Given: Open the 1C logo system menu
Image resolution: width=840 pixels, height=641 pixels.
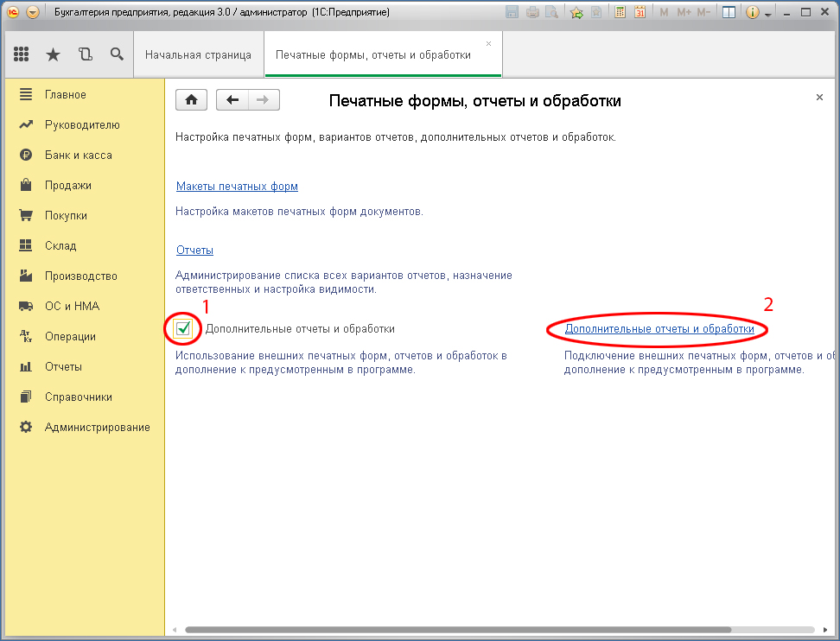Looking at the screenshot, I should [13, 12].
